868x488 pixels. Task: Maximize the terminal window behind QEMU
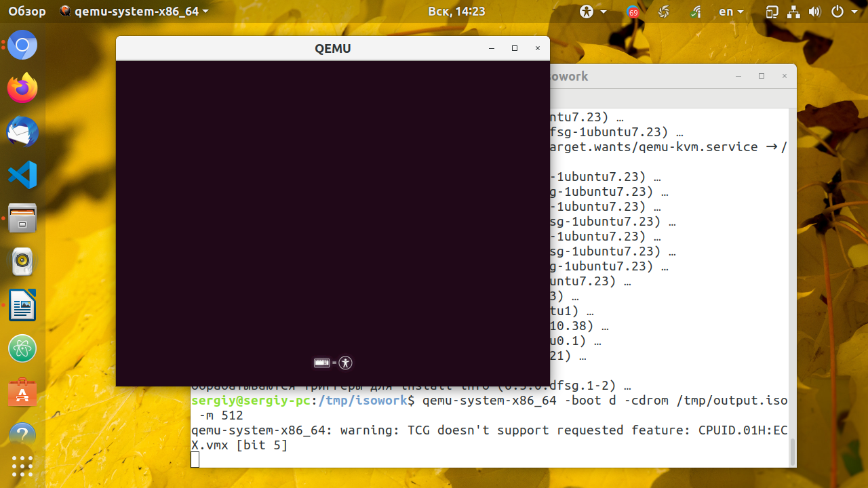[762, 77]
